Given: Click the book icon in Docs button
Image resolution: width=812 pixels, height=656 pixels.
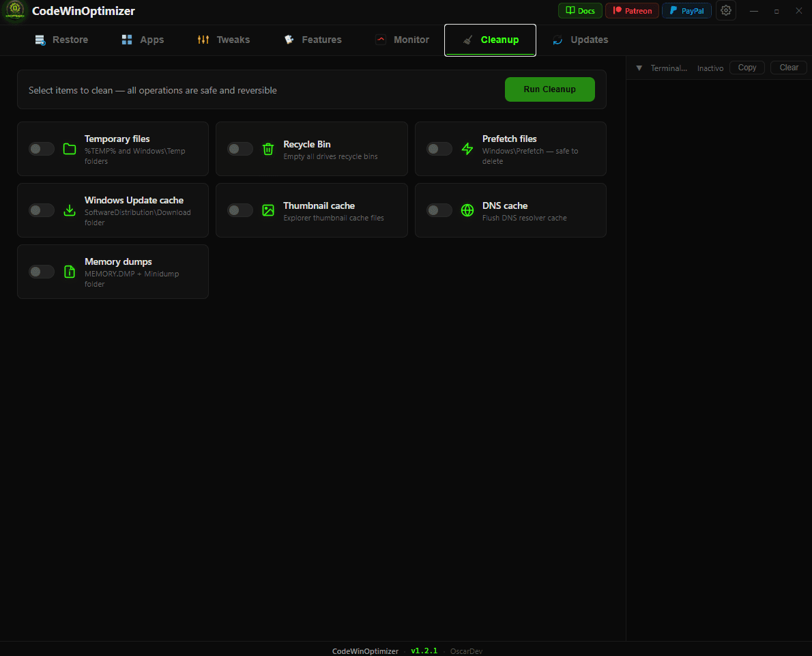Looking at the screenshot, I should click(570, 10).
